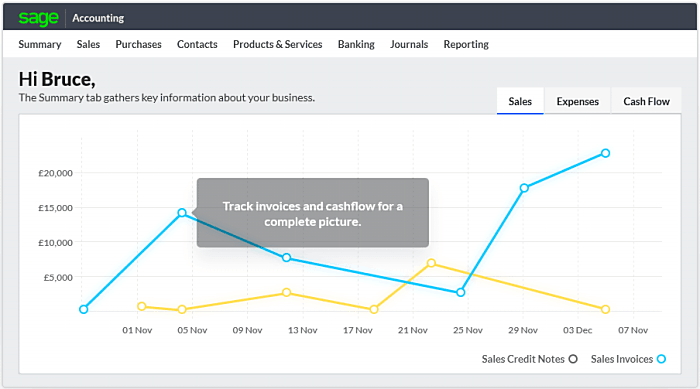Open the Sales menu in navigation bar
The width and height of the screenshot is (700, 389).
pos(88,44)
